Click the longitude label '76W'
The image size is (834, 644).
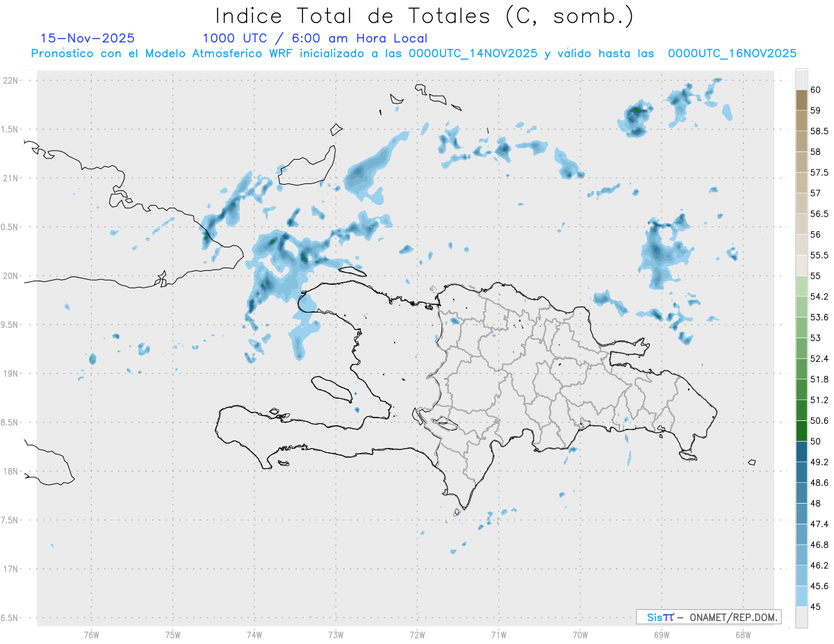pyautogui.click(x=91, y=634)
